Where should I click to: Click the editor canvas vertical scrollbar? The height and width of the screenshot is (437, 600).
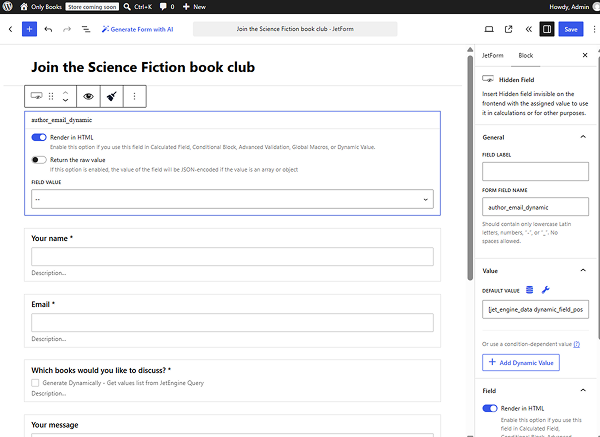pyautogui.click(x=470, y=168)
